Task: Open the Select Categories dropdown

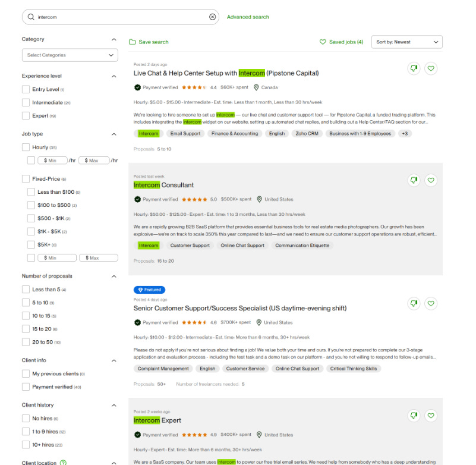Action: [x=70, y=55]
